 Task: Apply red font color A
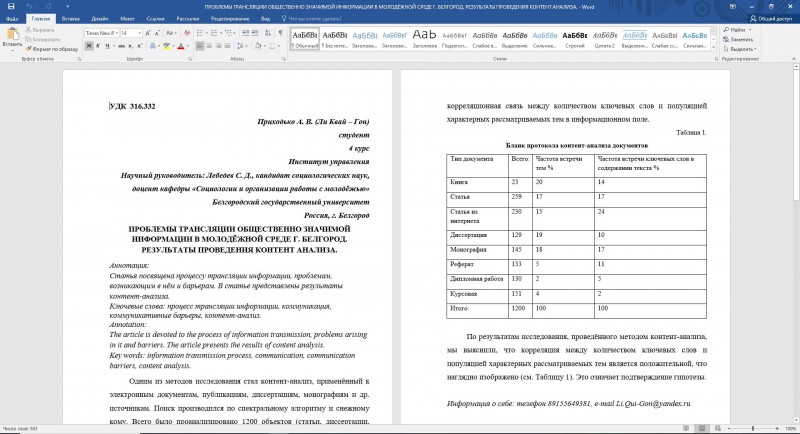click(x=180, y=46)
